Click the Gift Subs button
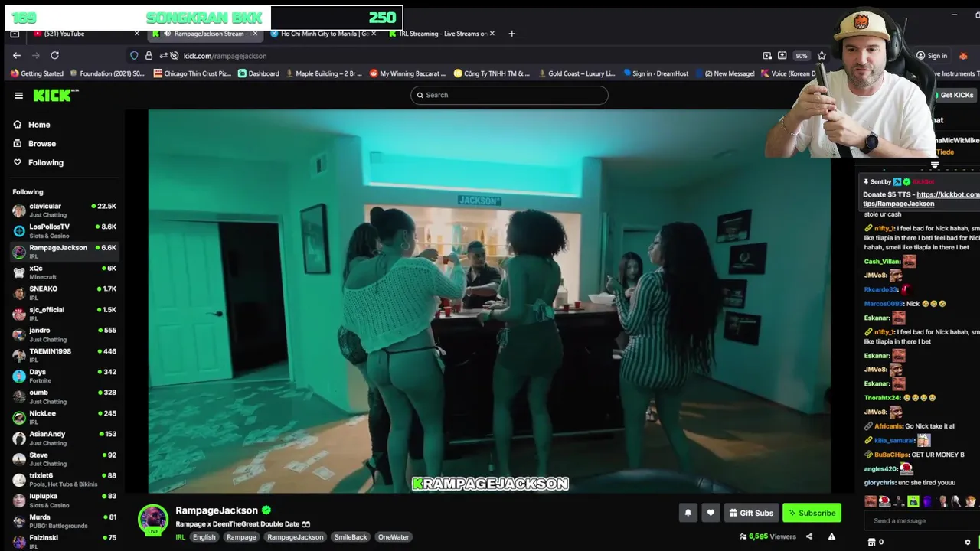The height and width of the screenshot is (551, 980). click(750, 513)
